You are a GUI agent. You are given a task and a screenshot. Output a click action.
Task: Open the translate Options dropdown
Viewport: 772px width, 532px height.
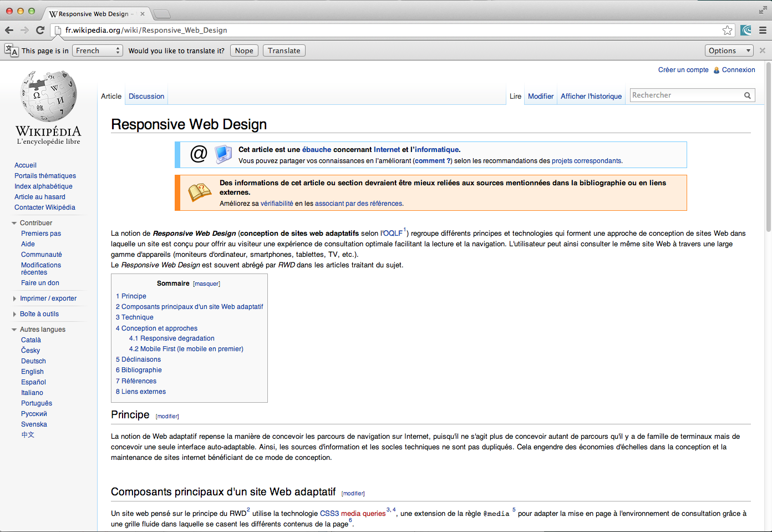[729, 50]
